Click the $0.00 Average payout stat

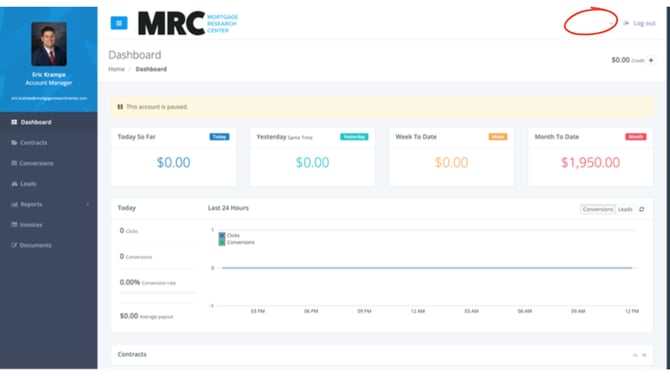coord(146,316)
